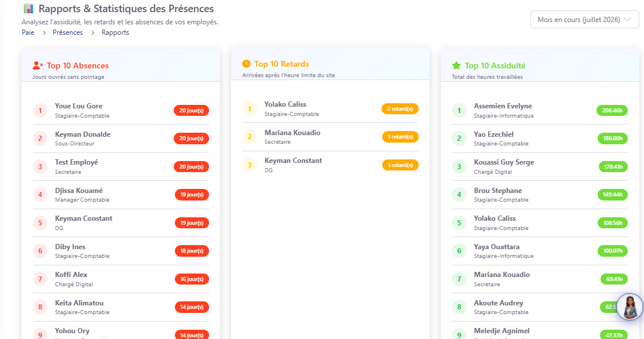
Task: Click rank 1 circle beside Assemien Evelyne
Action: [459, 111]
